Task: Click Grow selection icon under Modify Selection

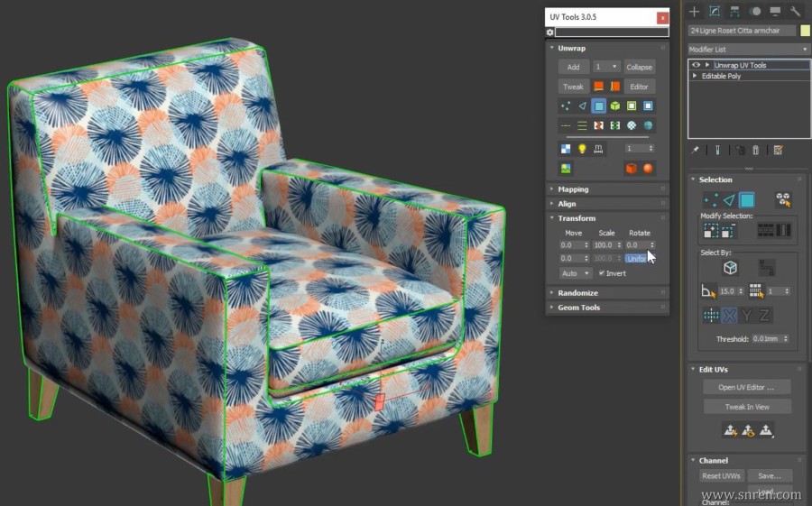Action: [711, 231]
